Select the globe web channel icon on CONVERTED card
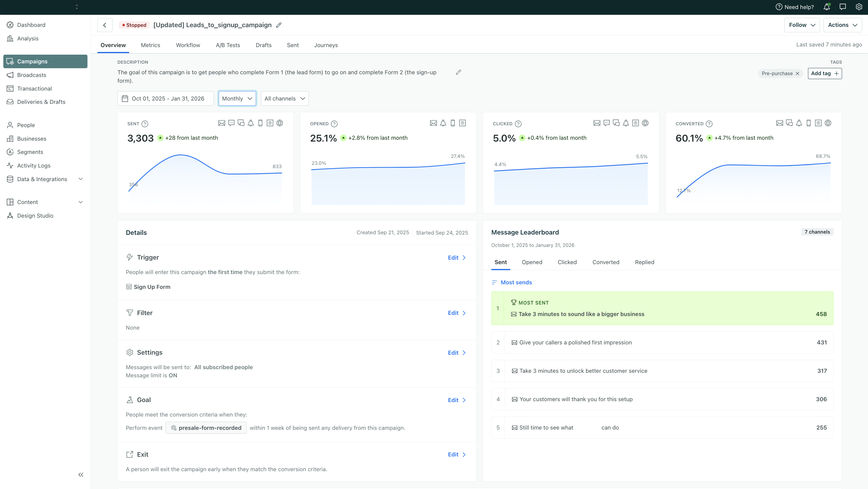 point(828,123)
